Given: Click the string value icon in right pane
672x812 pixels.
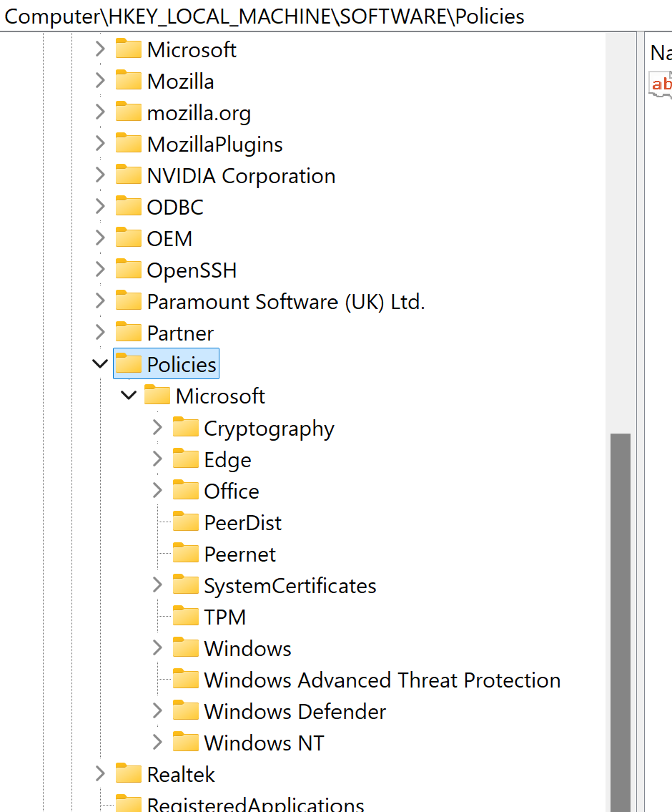Looking at the screenshot, I should tap(660, 84).
